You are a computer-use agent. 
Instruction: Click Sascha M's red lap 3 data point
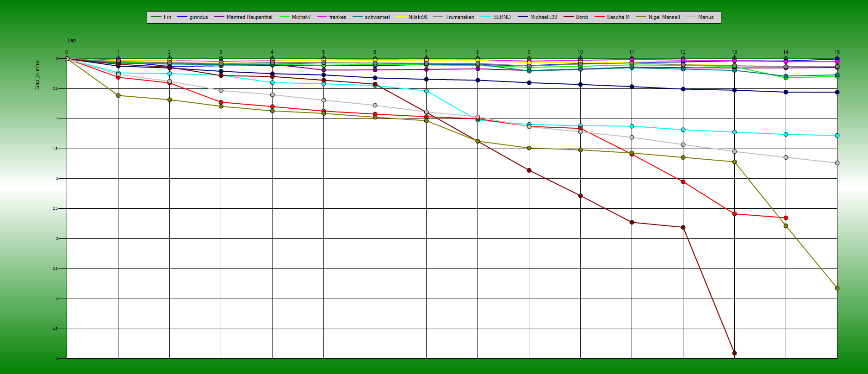(x=221, y=102)
